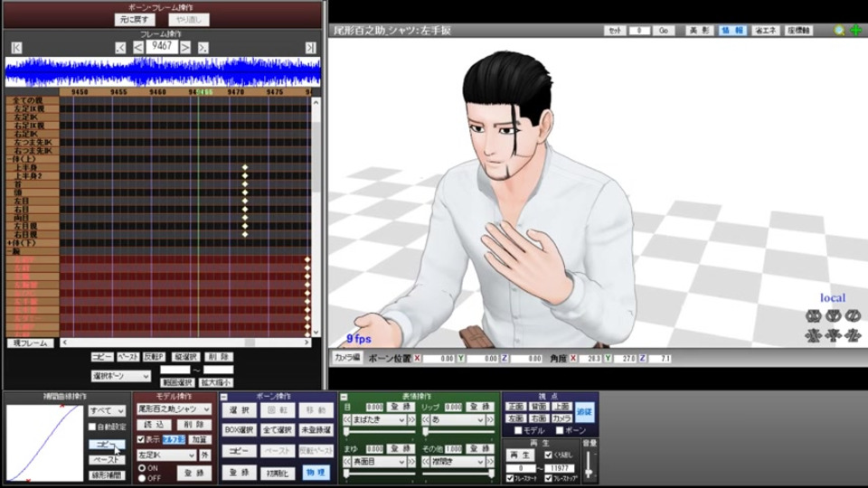Select the 左足IK bone row
Screen dimensions: 868x488
click(33, 117)
